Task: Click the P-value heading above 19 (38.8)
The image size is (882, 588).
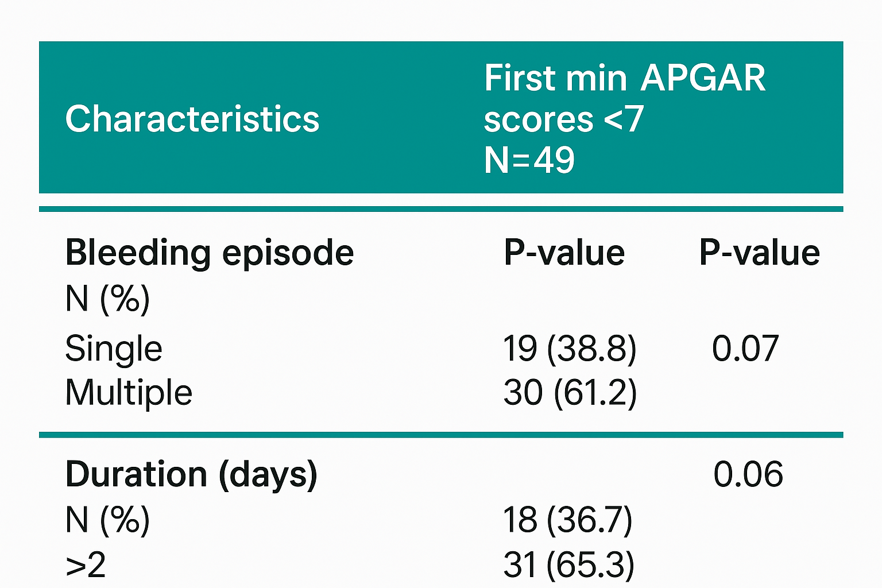Action: tap(564, 253)
